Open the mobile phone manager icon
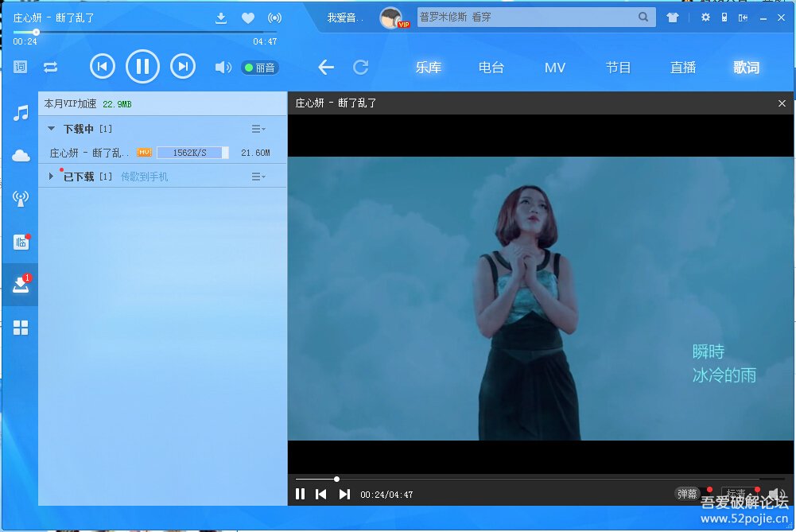796x532 pixels. (724, 17)
